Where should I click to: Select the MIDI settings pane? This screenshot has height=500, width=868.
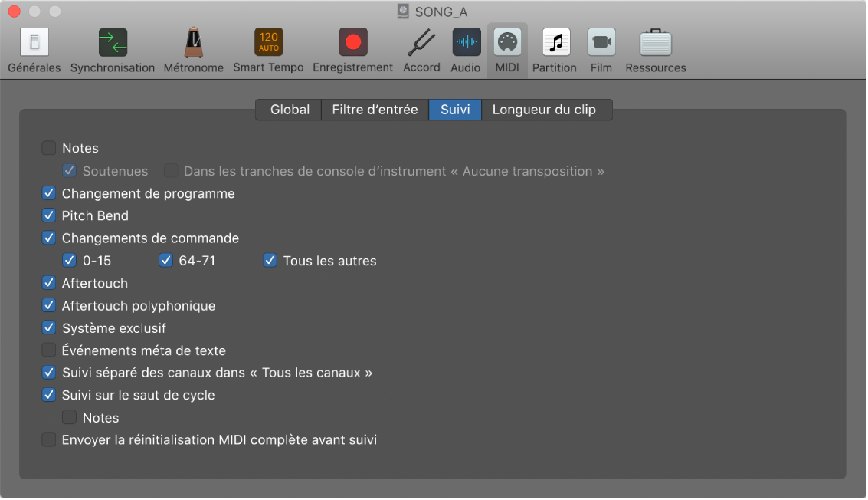507,51
